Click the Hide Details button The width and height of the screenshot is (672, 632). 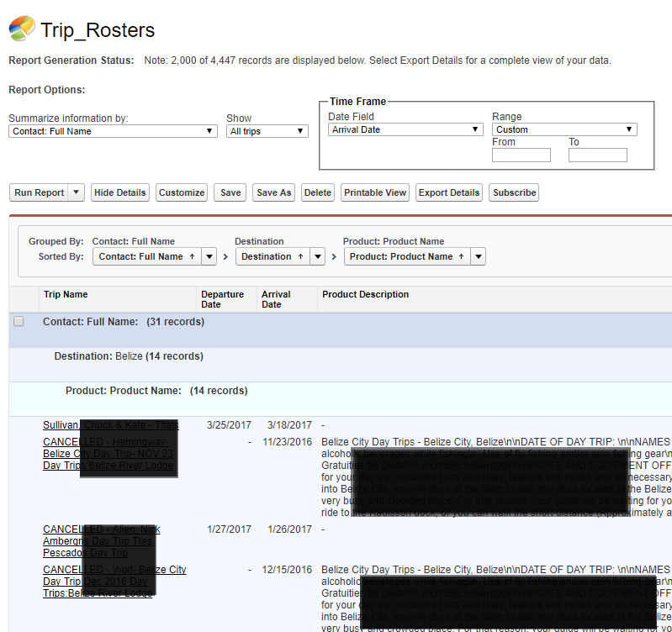pyautogui.click(x=120, y=192)
